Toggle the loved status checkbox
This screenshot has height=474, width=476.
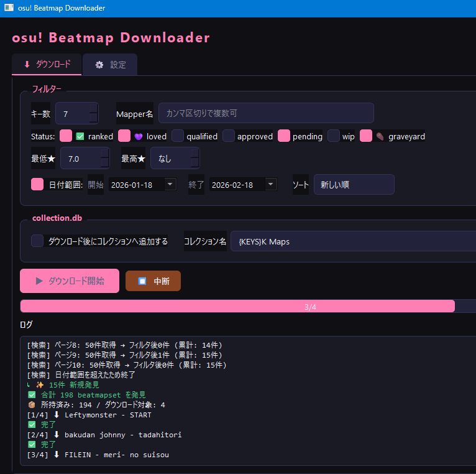click(x=124, y=136)
